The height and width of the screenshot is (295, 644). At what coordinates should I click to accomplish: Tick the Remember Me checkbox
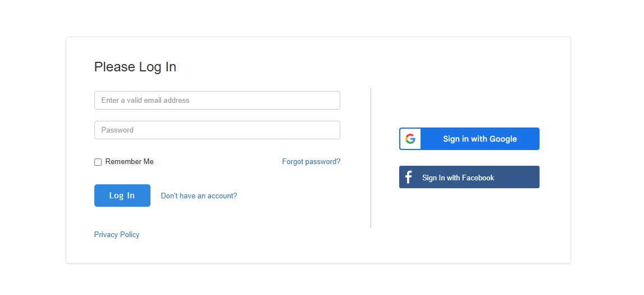click(98, 162)
